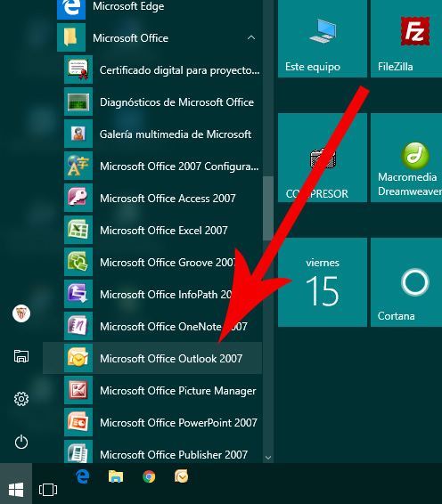
Task: Launch the Outlook 2007 envelope icon
Action: point(78,358)
